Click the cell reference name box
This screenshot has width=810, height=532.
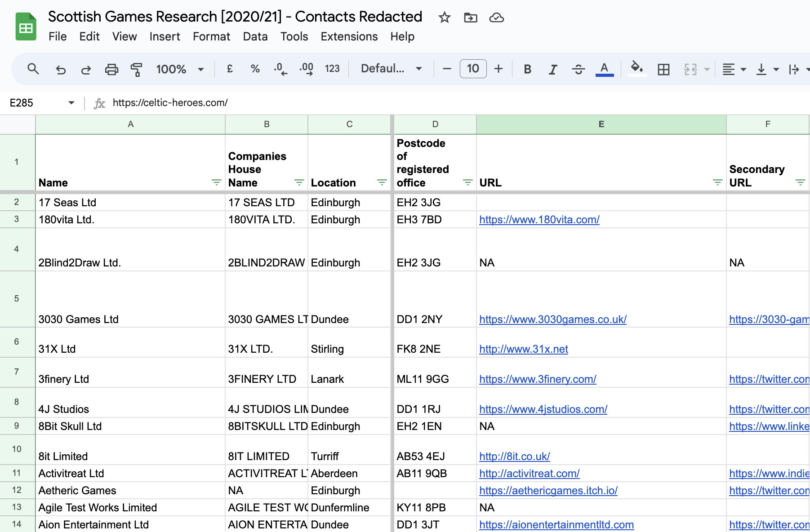41,103
